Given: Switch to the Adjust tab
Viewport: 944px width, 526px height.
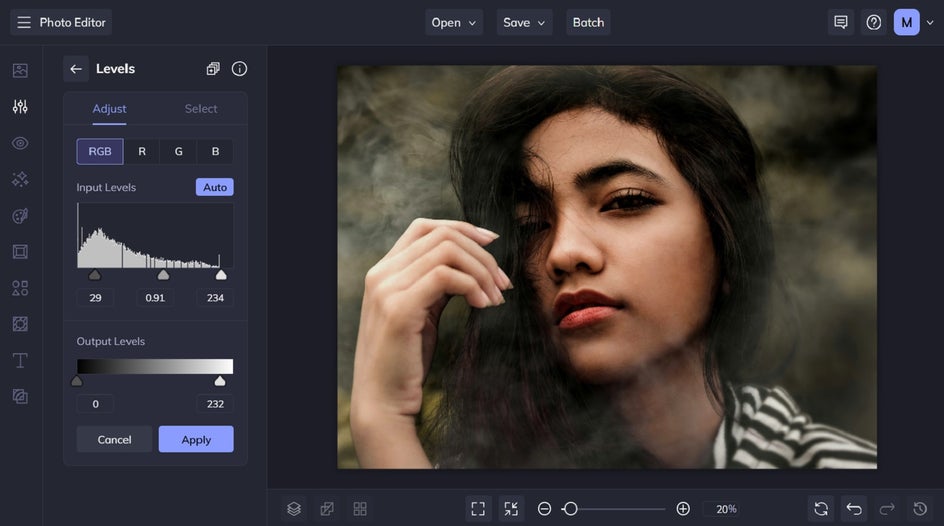Looking at the screenshot, I should 110,109.
